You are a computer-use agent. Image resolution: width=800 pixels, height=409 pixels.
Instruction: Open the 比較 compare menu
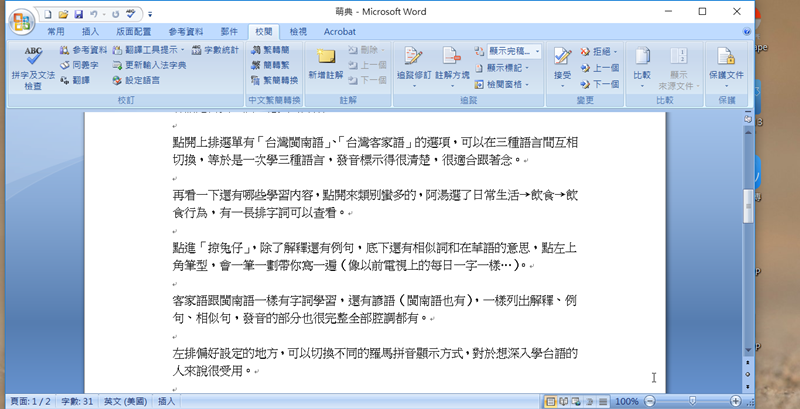(x=642, y=68)
